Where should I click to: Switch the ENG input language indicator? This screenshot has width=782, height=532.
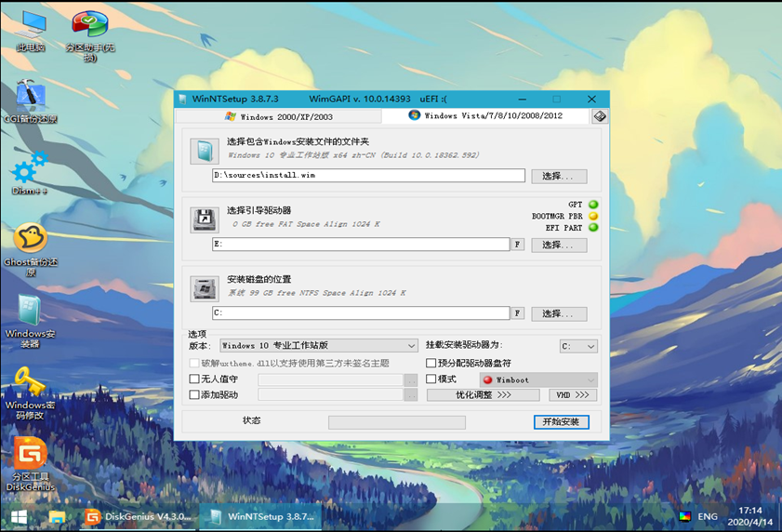point(708,516)
